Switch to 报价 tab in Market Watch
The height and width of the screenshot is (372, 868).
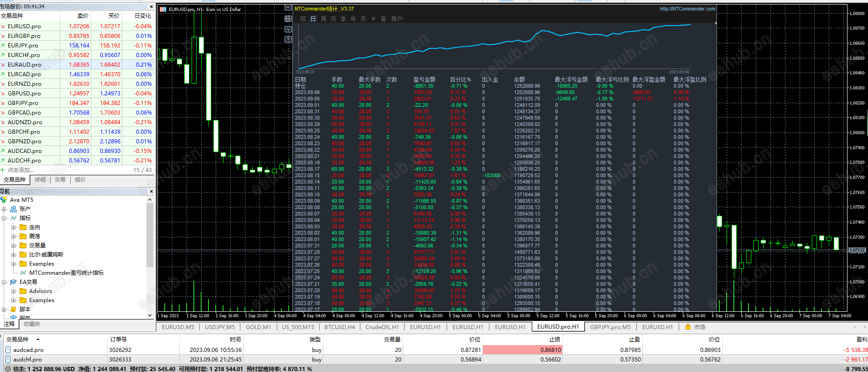pos(80,180)
